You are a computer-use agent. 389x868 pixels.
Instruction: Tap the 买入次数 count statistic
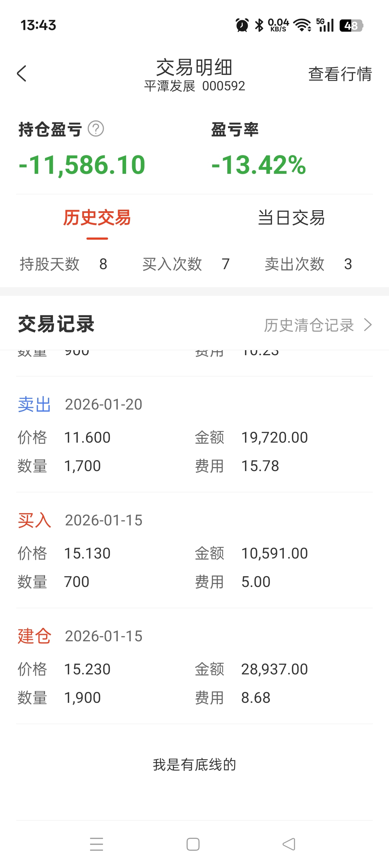[186, 264]
